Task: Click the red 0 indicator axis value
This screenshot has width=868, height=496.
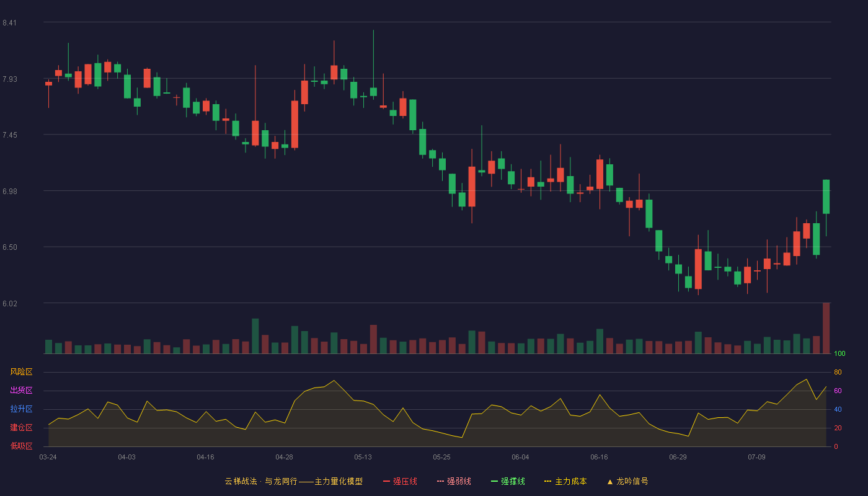Action: [x=836, y=446]
